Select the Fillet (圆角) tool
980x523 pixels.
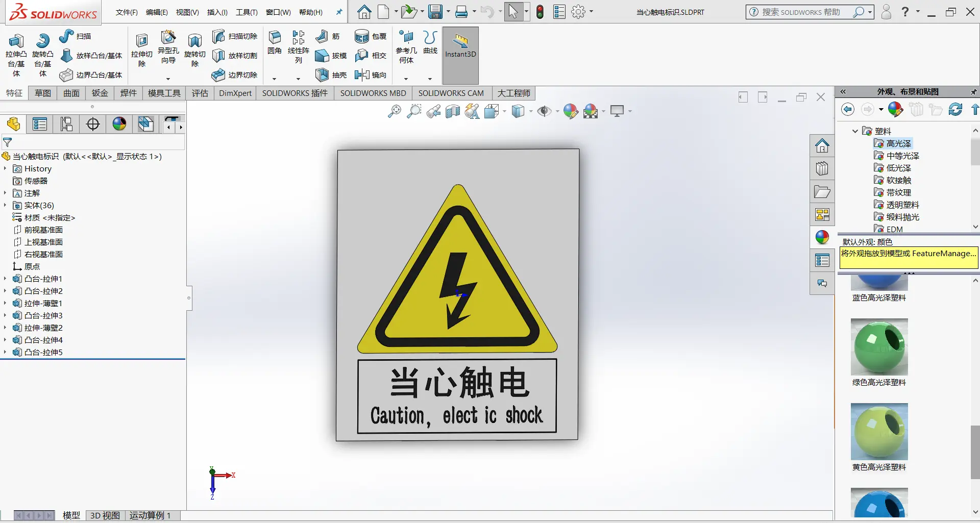click(275, 42)
